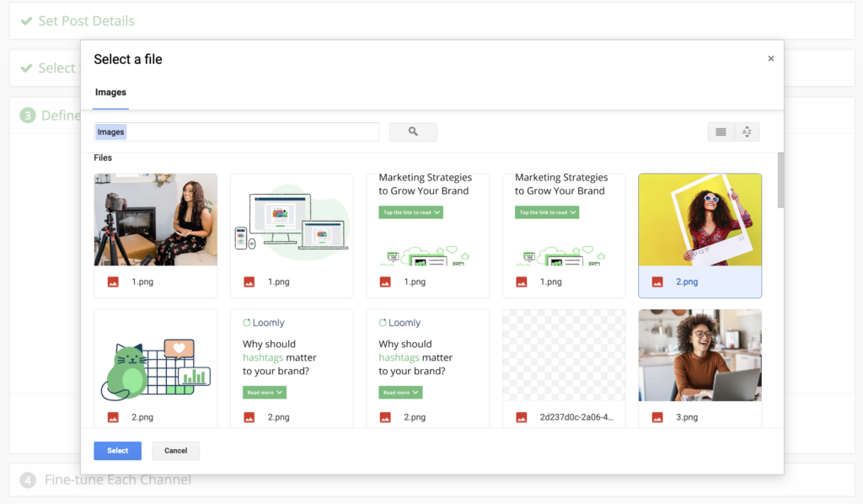Select the woman with camera 1.png thumbnail

(x=155, y=219)
